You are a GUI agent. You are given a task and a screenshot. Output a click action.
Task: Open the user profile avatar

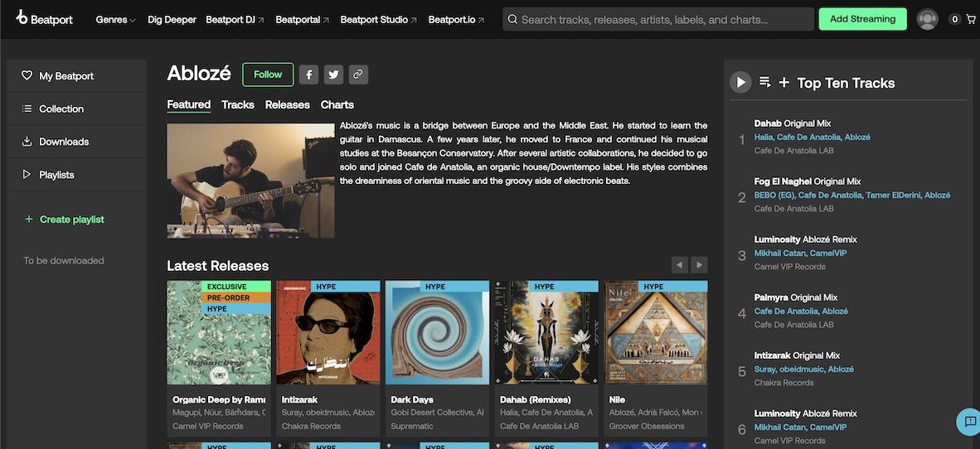tap(928, 19)
